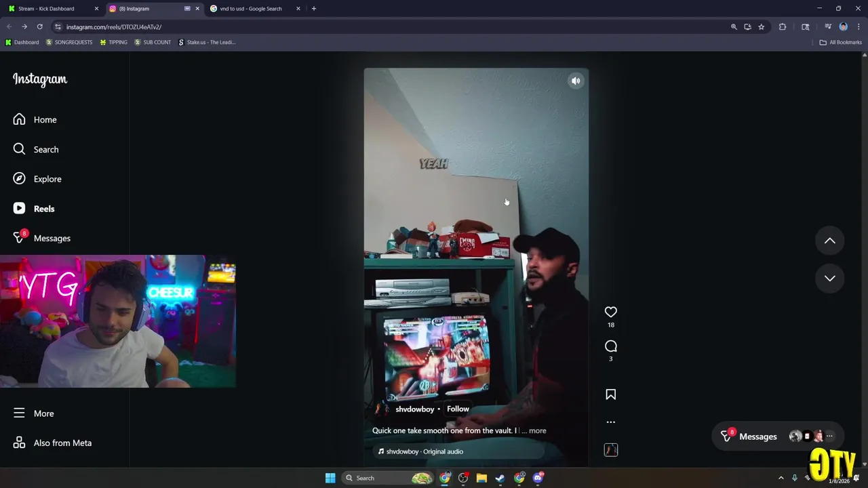Viewport: 868px width, 488px height.
Task: View site information icon
Action: (x=58, y=27)
